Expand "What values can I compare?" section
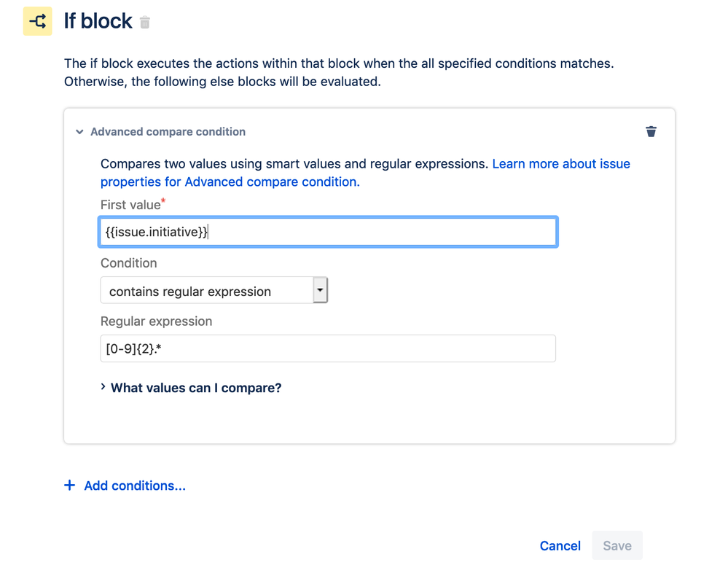The width and height of the screenshot is (728, 581). tap(195, 388)
